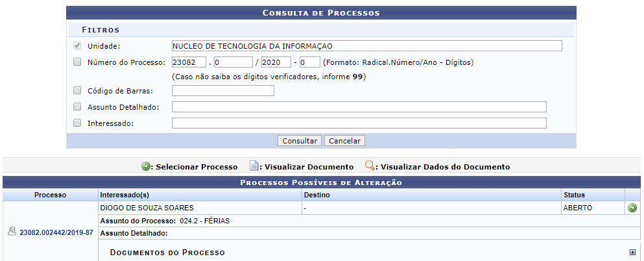Click the Interessado text field
The image size is (644, 261).
tap(359, 123)
